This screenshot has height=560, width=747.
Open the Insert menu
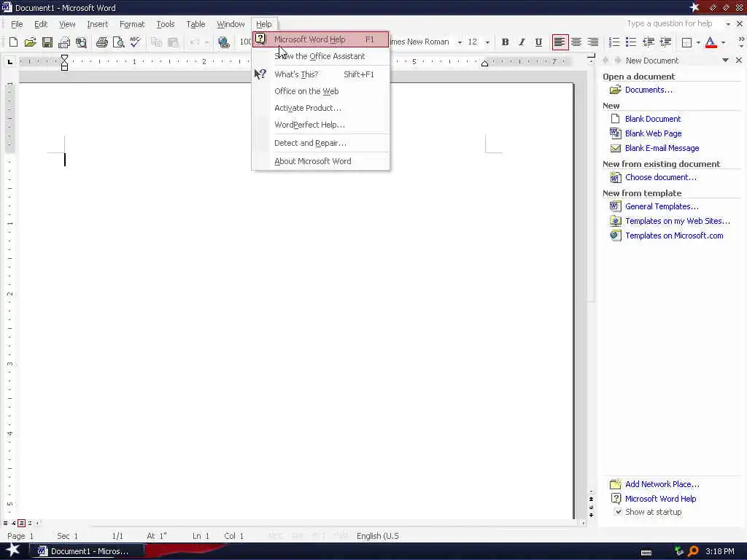coord(97,24)
